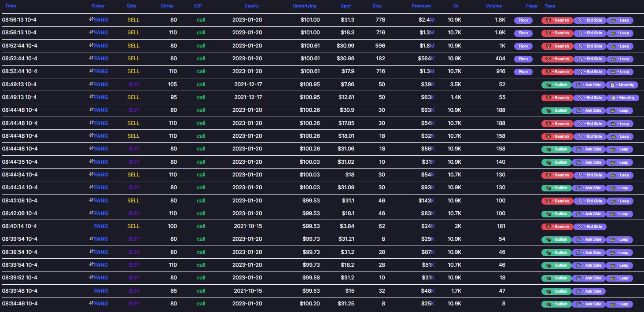Click the Leap tag in the $18.3 spot row

(620, 33)
